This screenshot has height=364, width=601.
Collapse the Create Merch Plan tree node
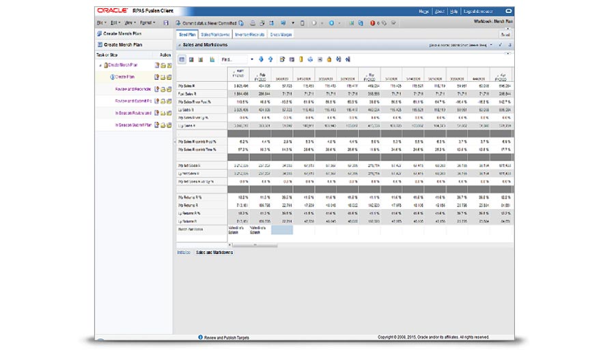click(101, 66)
